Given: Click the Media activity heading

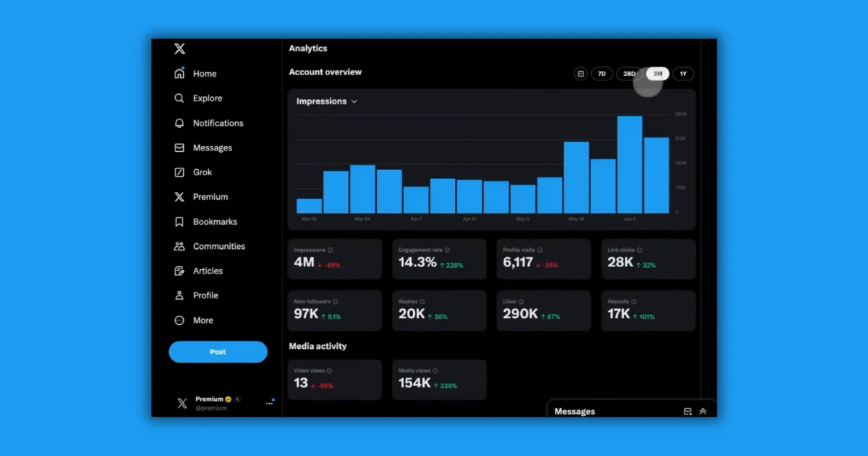Looking at the screenshot, I should pyautogui.click(x=318, y=346).
